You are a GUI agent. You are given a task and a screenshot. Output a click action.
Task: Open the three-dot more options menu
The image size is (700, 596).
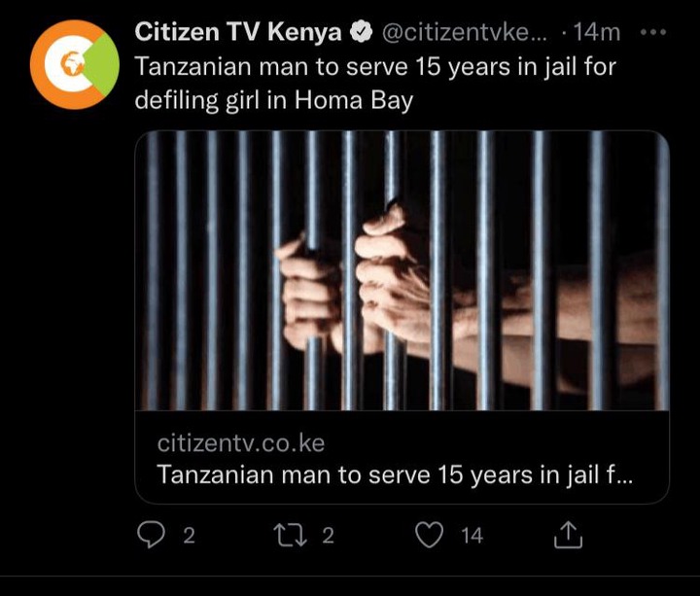click(653, 33)
